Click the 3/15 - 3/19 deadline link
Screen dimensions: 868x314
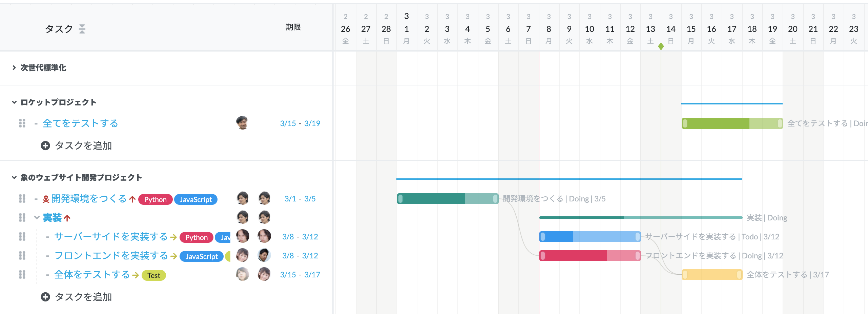[x=300, y=123]
